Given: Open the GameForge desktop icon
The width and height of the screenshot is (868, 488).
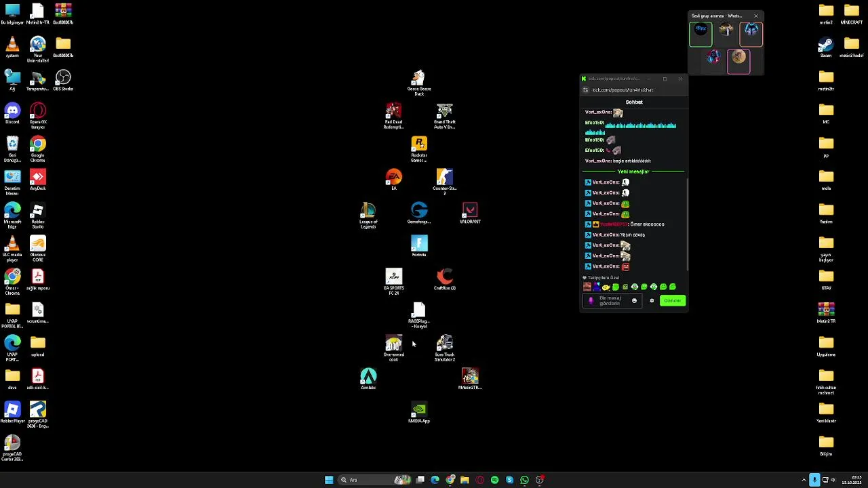Looking at the screenshot, I should point(419,213).
